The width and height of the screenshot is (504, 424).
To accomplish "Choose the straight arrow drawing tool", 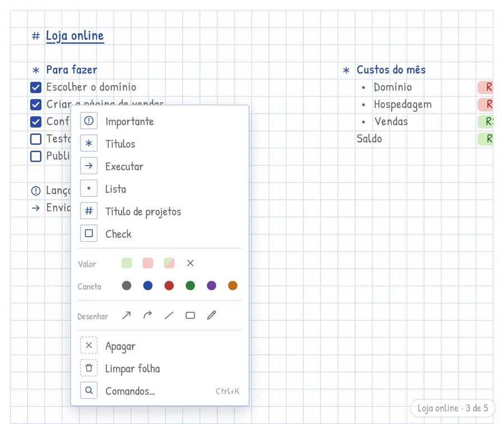I will (127, 315).
